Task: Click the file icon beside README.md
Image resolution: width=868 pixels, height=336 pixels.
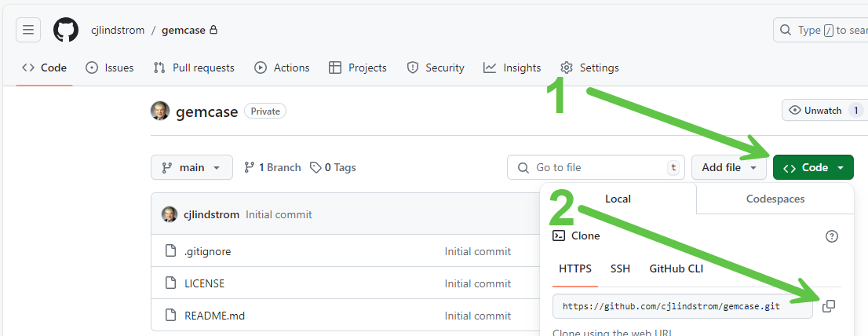Action: pos(171,316)
